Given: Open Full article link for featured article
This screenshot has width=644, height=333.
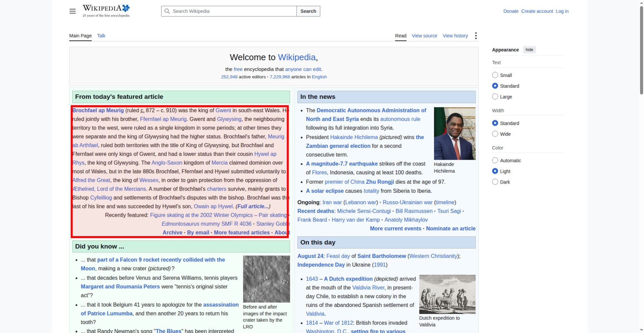Looking at the screenshot, I should pyautogui.click(x=253, y=206).
